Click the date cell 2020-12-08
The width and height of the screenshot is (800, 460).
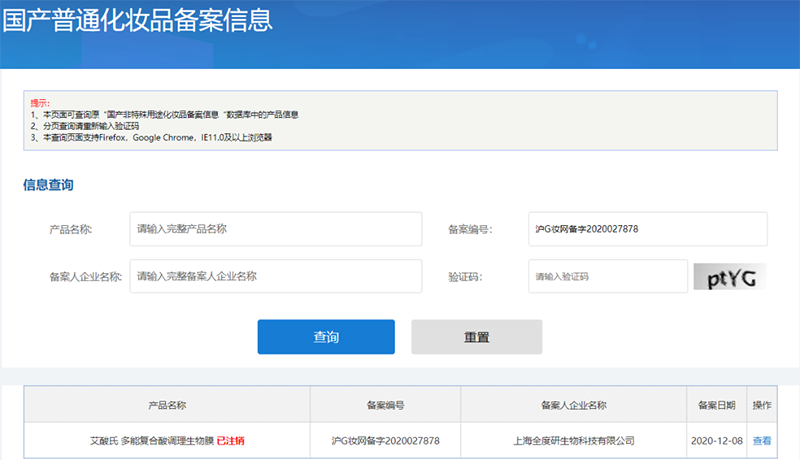point(716,441)
